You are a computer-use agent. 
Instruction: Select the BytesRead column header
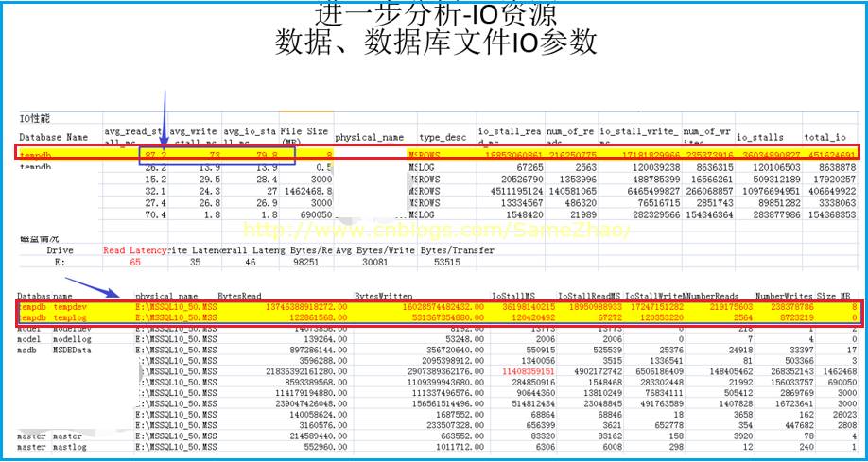coord(239,297)
